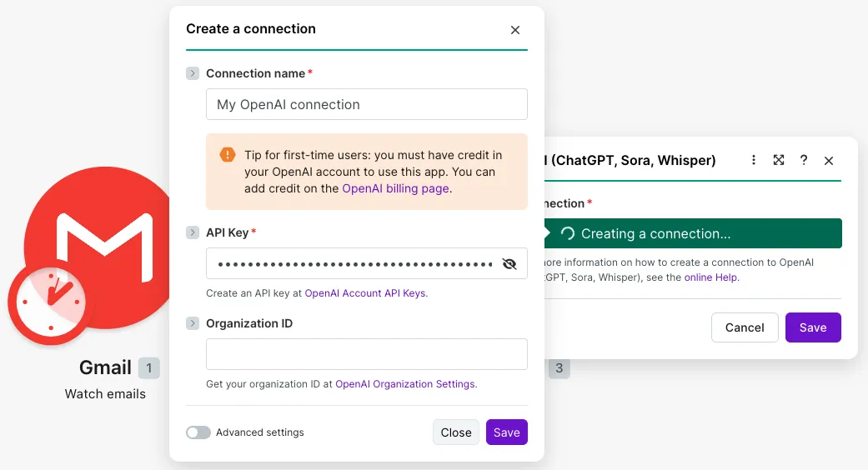Viewport: 868px width, 470px height.
Task: Open the three-dot menu in OpenAI panel
Action: click(x=754, y=160)
